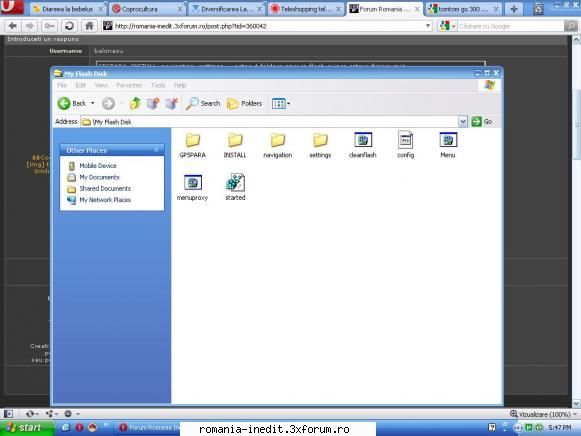Click the Search toolbar button
581x436 pixels.
pos(203,103)
